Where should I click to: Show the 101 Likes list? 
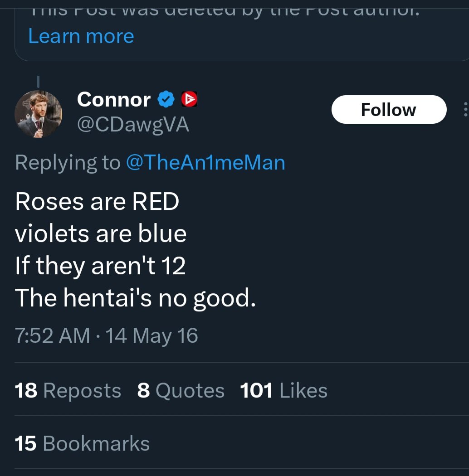point(283,390)
